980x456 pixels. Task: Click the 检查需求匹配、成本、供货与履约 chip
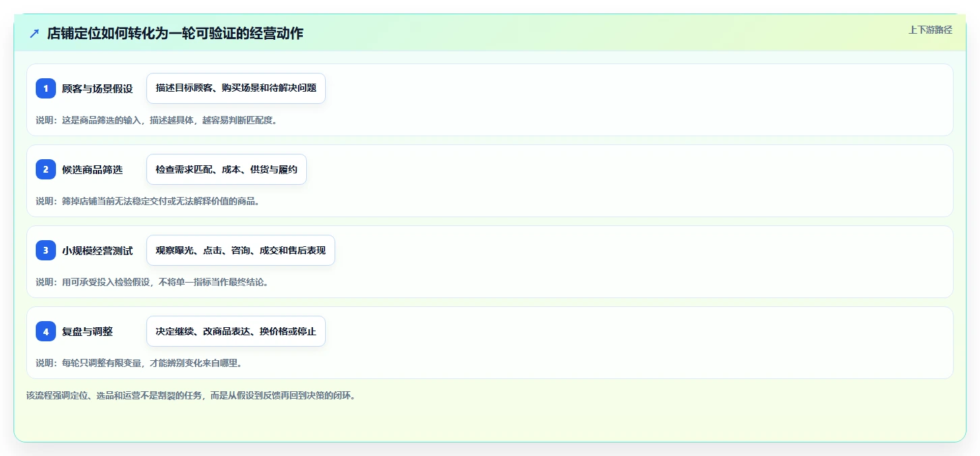[x=227, y=169]
